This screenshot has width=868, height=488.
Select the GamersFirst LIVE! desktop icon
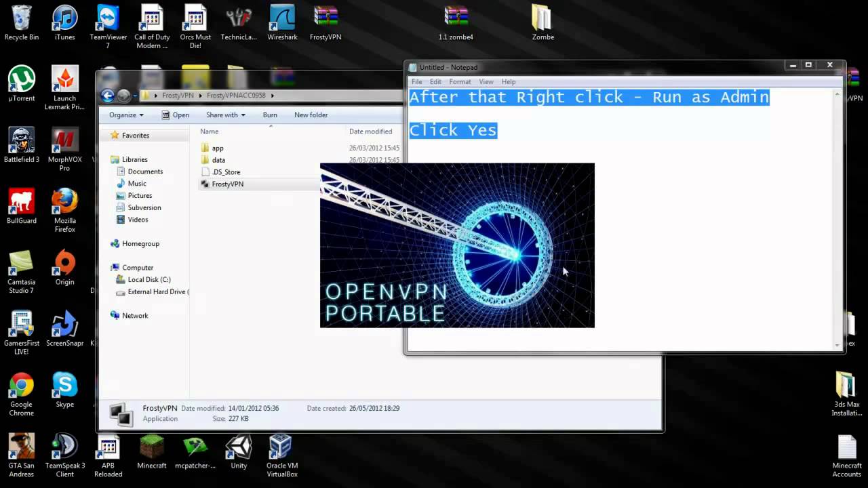click(22, 332)
